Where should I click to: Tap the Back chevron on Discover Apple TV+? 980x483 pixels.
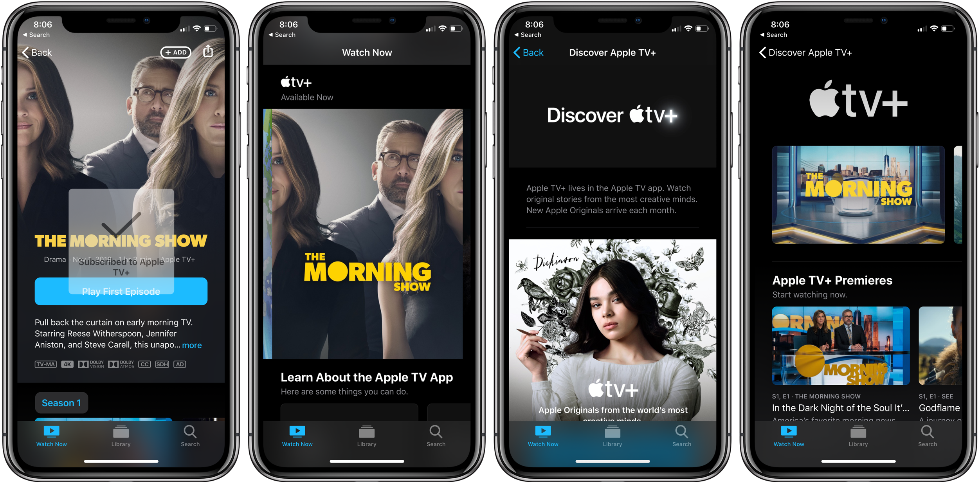click(512, 53)
